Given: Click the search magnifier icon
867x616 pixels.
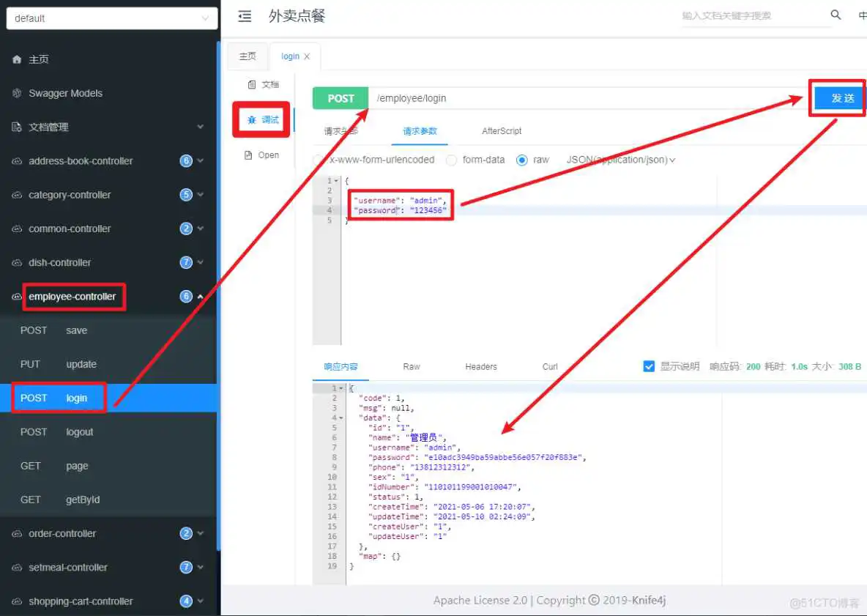Looking at the screenshot, I should 836,15.
